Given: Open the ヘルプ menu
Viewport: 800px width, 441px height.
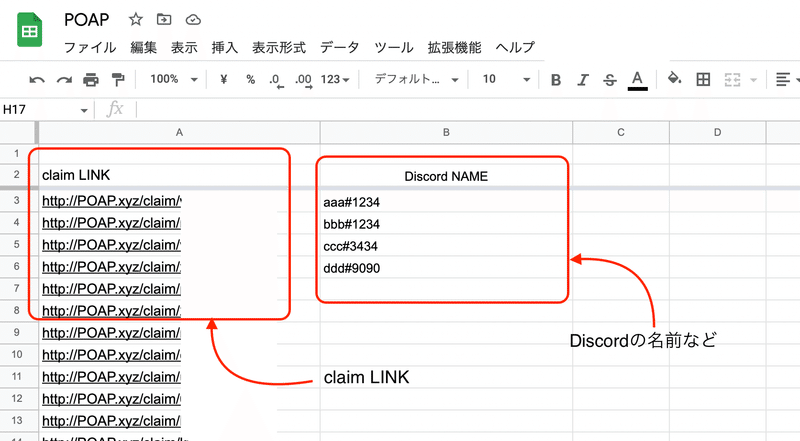Looking at the screenshot, I should coord(515,47).
